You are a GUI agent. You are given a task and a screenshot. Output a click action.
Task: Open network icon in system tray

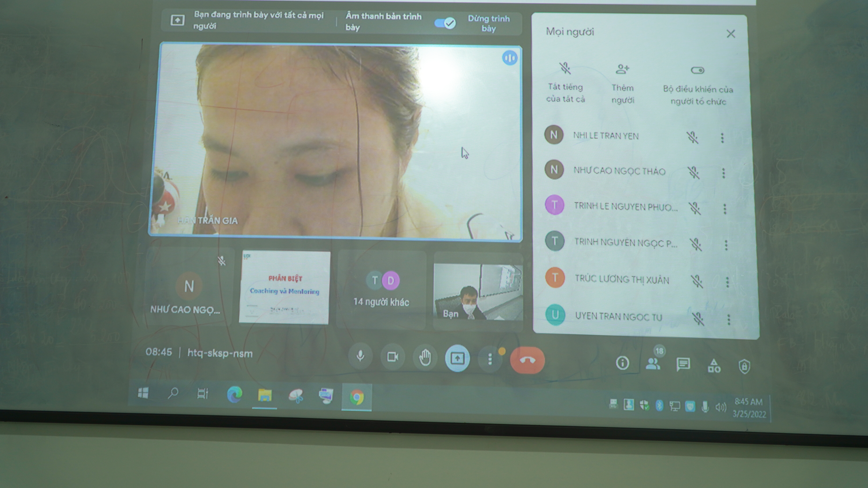[x=674, y=406]
